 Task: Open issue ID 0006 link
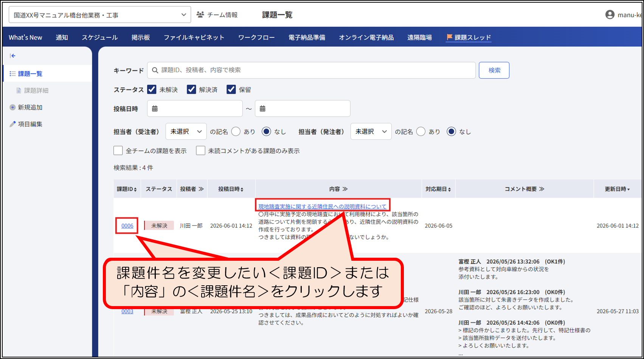(127, 226)
